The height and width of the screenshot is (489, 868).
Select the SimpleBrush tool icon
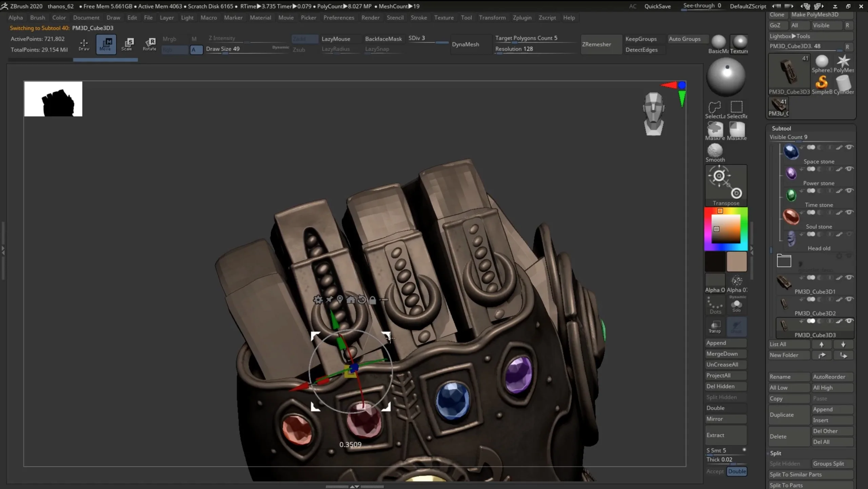[821, 85]
